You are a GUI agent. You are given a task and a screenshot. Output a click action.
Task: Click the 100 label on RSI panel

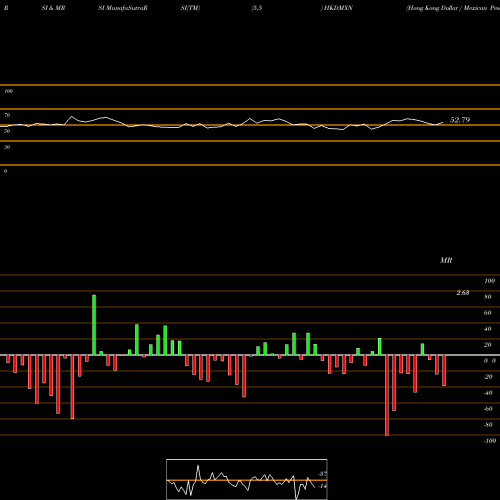pyautogui.click(x=8, y=91)
